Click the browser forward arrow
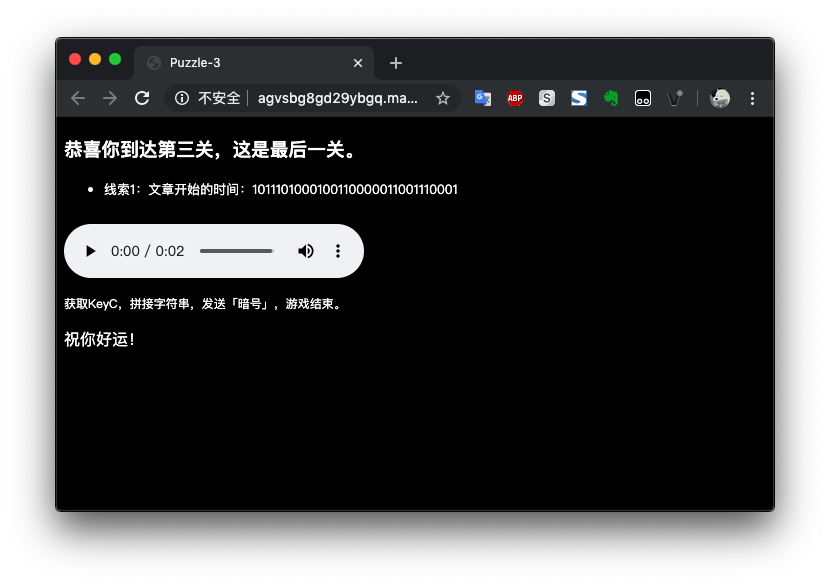The image size is (830, 585). (x=110, y=98)
